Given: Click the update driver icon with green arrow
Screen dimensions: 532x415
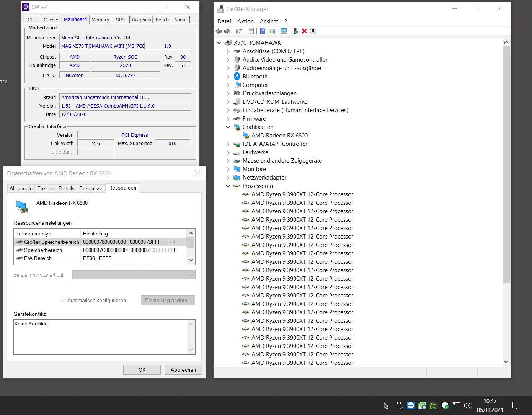Looking at the screenshot, I should [x=295, y=31].
